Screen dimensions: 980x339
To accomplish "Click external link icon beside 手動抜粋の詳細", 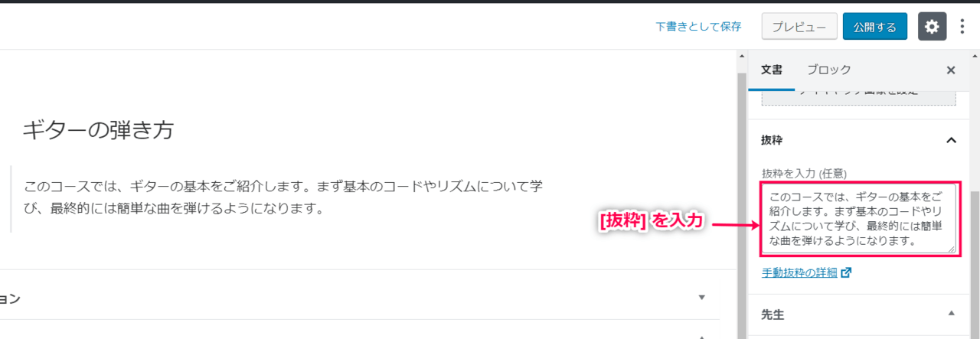I will [x=846, y=272].
